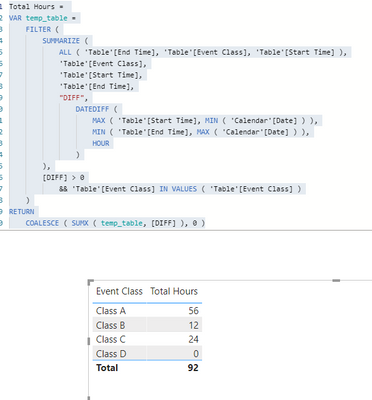Click the grand total value 92
372x400 pixels.
[x=193, y=368]
